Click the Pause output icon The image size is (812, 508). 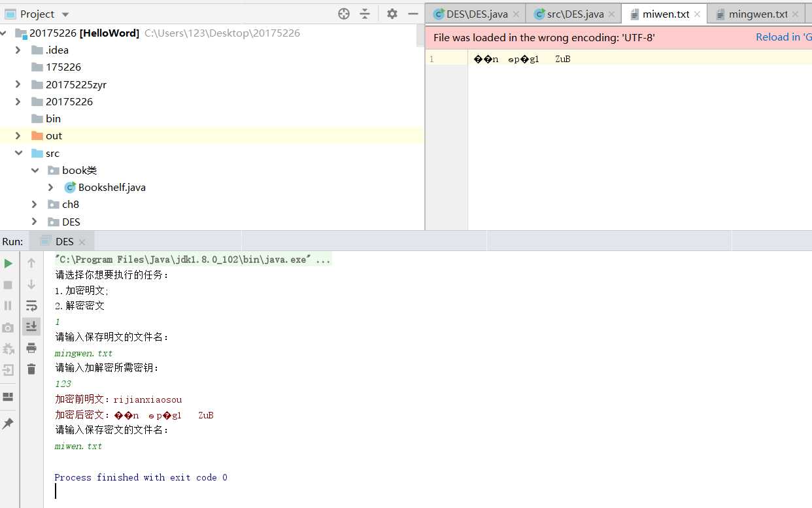click(x=8, y=305)
